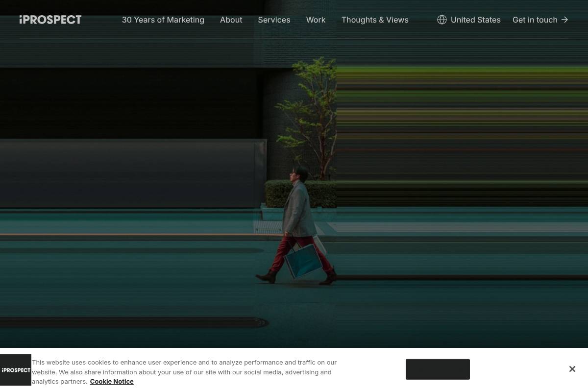Click the arrow icon beside Get in touch

point(564,20)
